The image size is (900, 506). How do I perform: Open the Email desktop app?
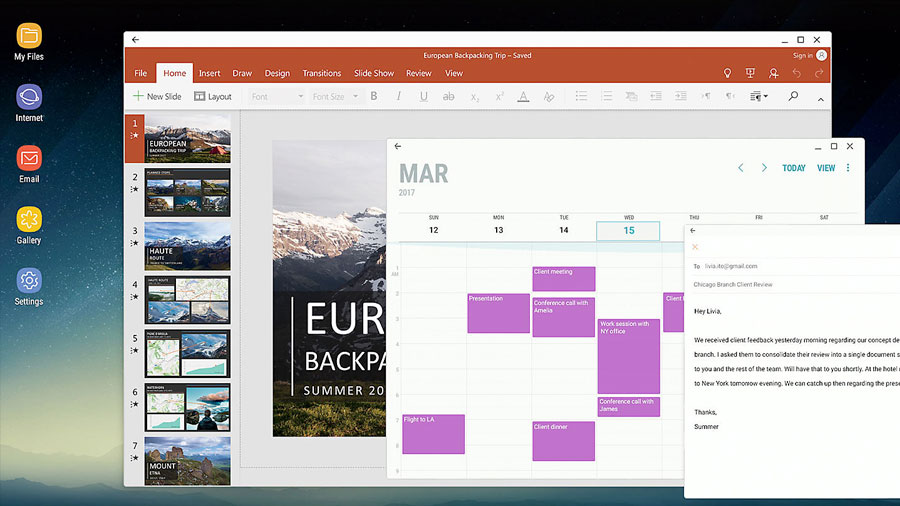click(x=29, y=165)
